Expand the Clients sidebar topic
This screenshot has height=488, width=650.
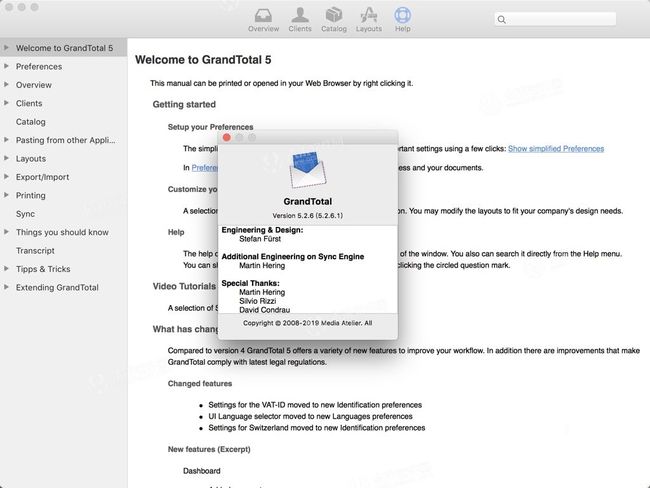(6, 103)
